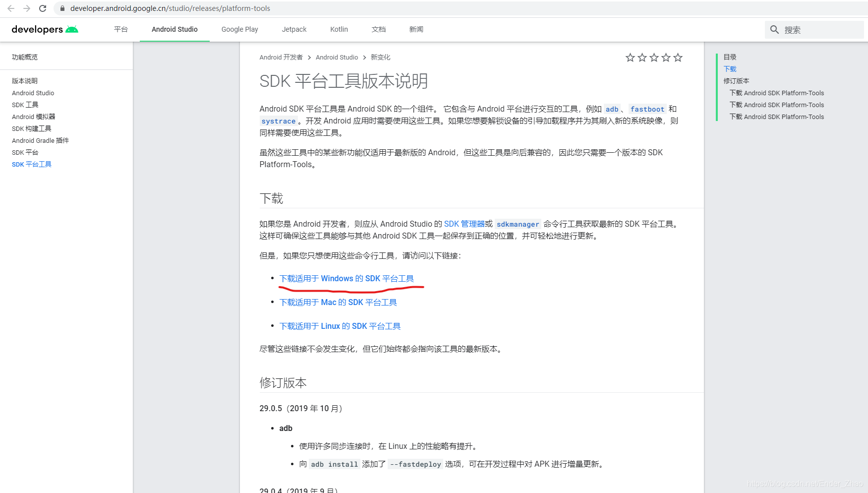Download SDK platform tools for Windows
868x493 pixels.
(347, 279)
